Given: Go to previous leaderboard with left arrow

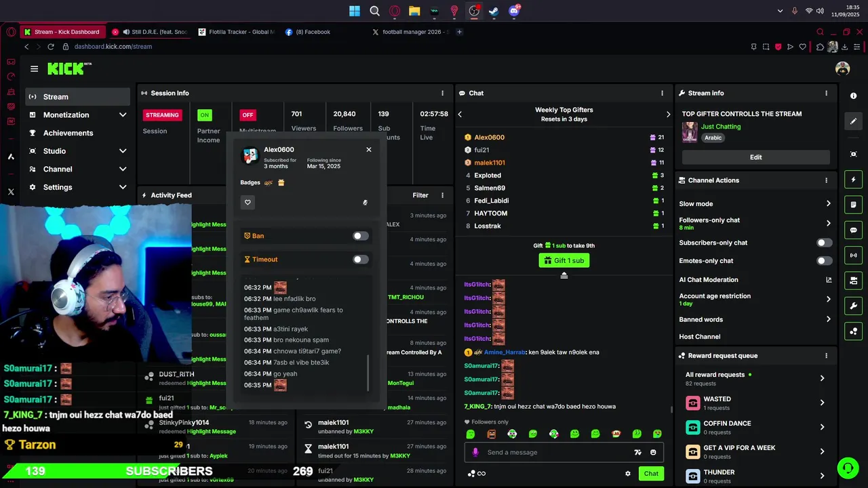Looking at the screenshot, I should (x=460, y=115).
